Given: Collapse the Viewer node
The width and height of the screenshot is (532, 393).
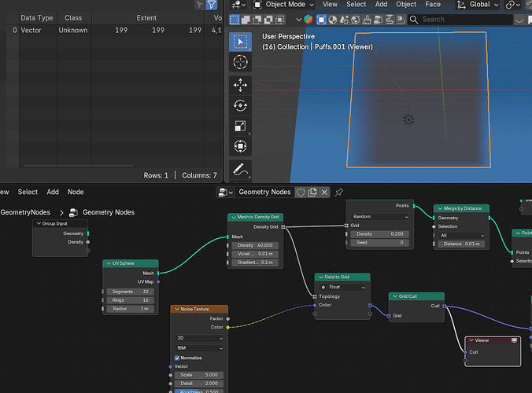Looking at the screenshot, I should 471,340.
